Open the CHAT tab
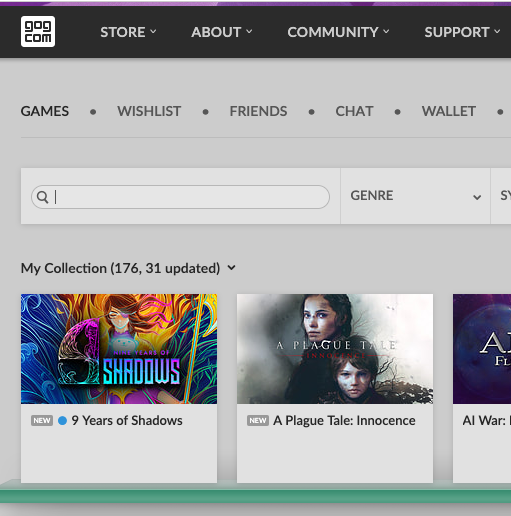Viewport: 511px width, 516px height. click(354, 111)
